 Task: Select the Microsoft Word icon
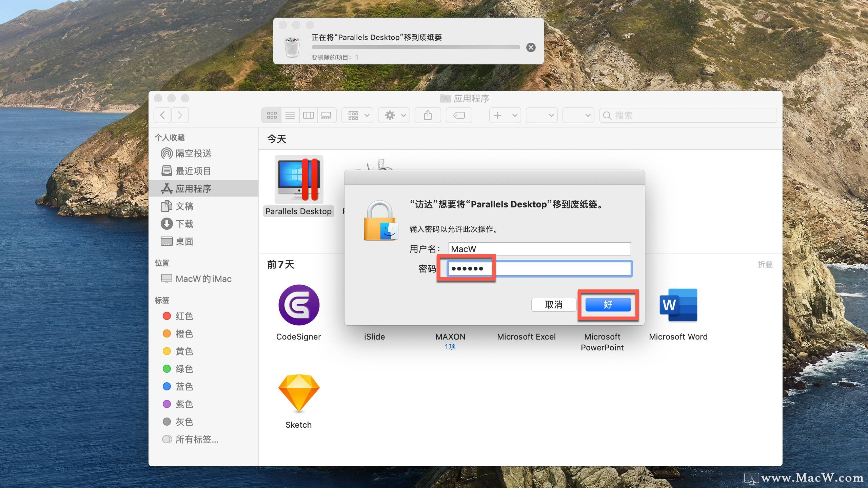678,305
